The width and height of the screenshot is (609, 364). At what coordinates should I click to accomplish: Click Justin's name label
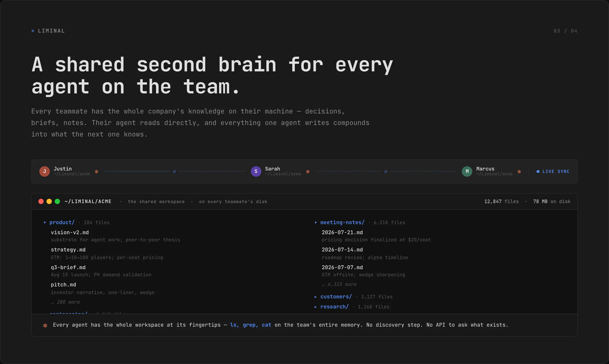(x=63, y=169)
